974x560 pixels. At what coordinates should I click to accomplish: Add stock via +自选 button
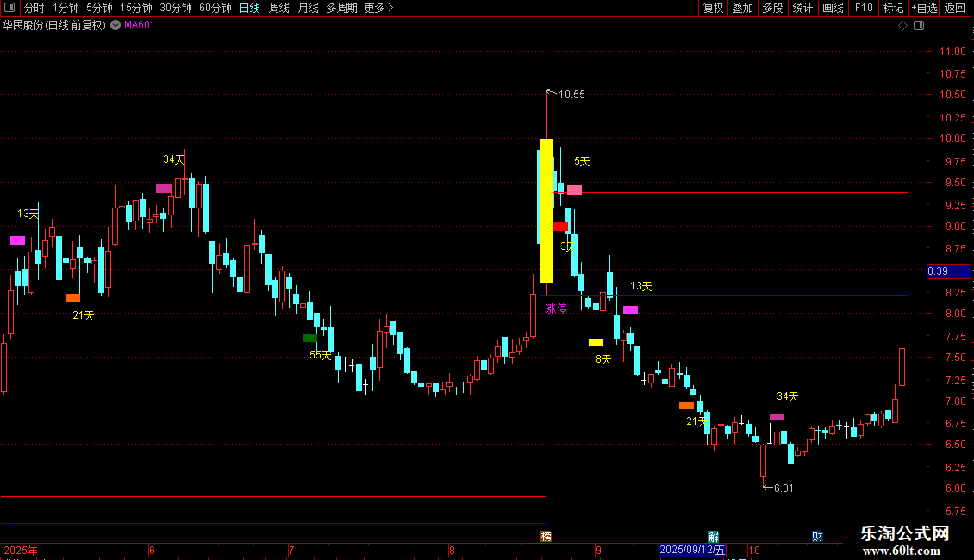click(x=924, y=8)
